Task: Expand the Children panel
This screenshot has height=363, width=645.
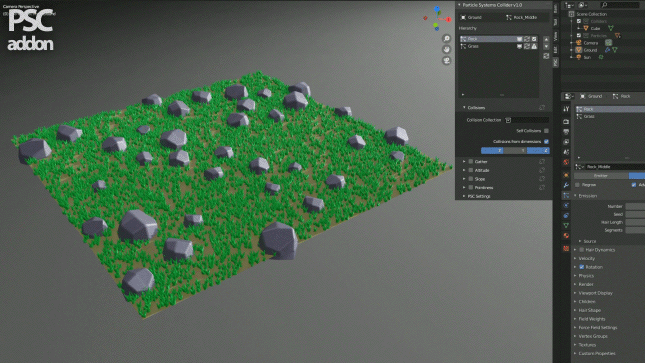Action: click(x=575, y=302)
